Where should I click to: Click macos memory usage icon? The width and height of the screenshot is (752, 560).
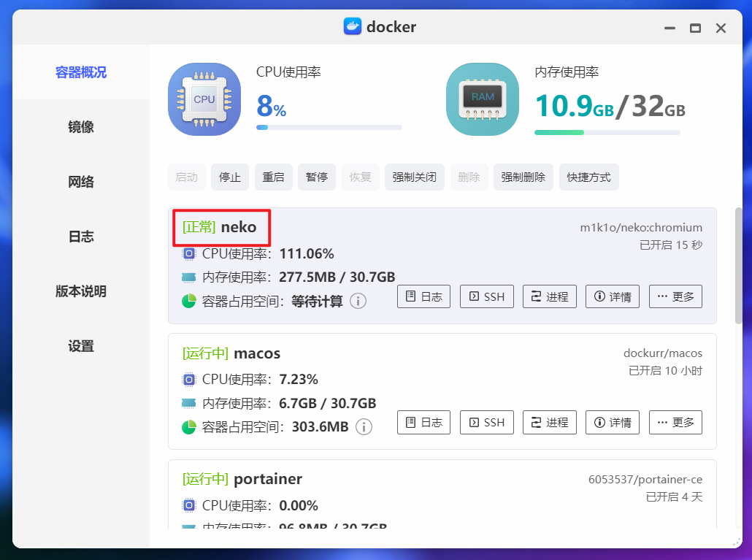click(x=189, y=403)
